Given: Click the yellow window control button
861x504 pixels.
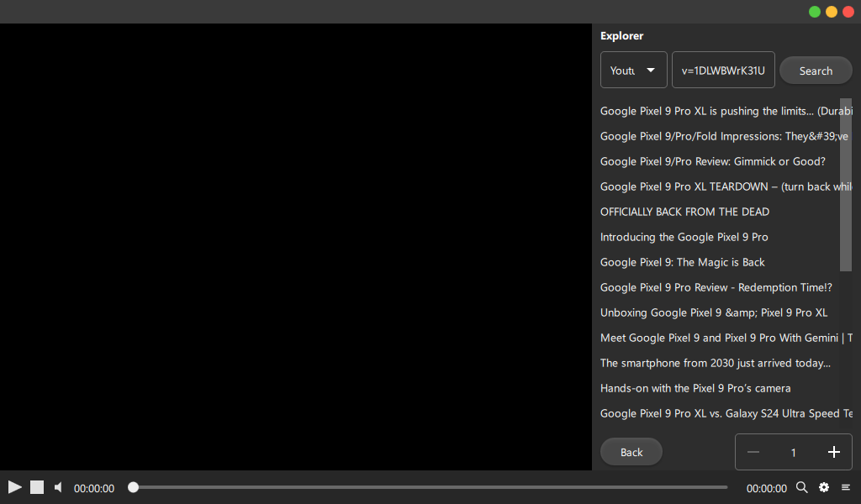Looking at the screenshot, I should click(x=832, y=12).
